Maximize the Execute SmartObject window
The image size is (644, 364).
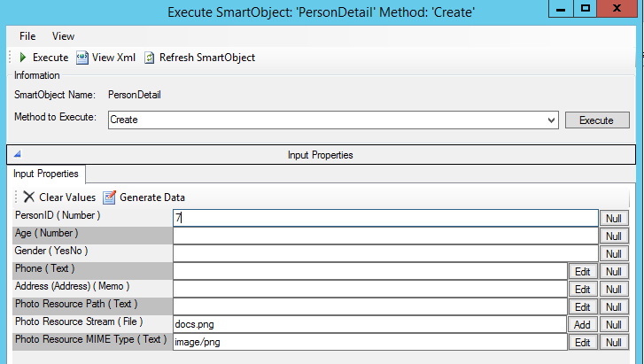[x=586, y=9]
